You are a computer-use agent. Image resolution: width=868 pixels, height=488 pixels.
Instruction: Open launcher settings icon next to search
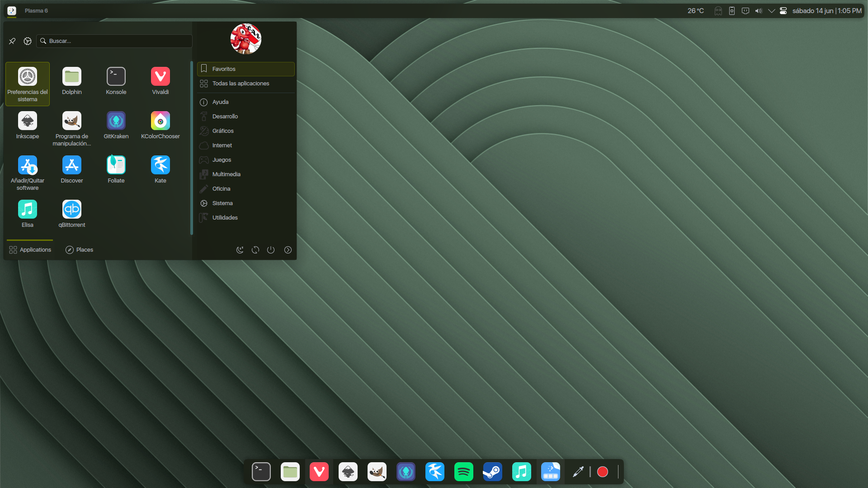coord(28,41)
